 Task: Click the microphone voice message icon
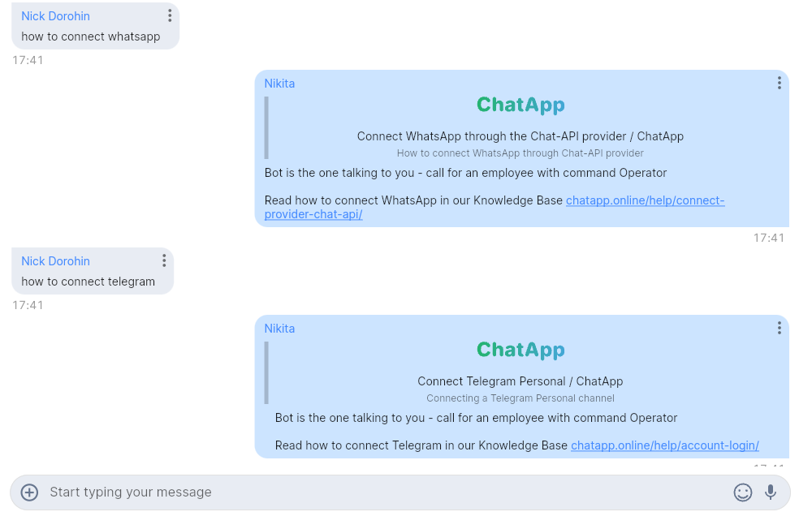click(770, 492)
